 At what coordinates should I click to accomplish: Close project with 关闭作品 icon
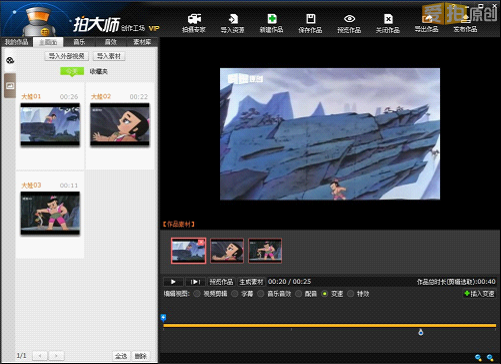[388, 23]
